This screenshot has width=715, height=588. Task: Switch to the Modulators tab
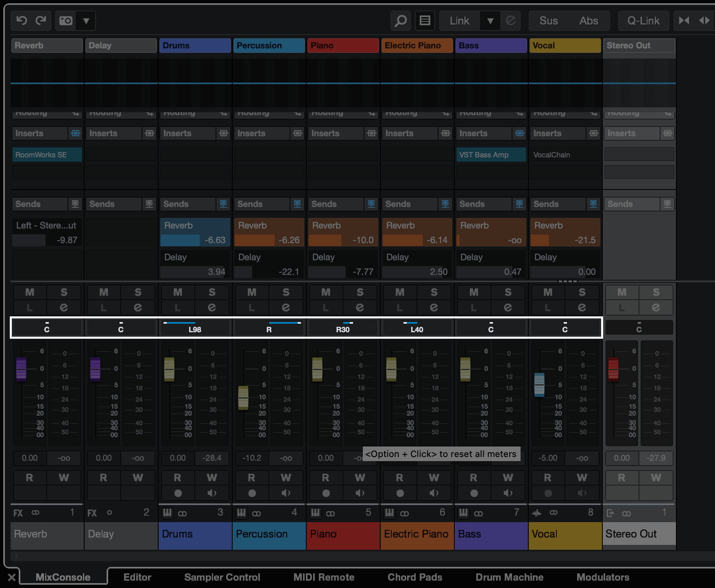click(603, 577)
